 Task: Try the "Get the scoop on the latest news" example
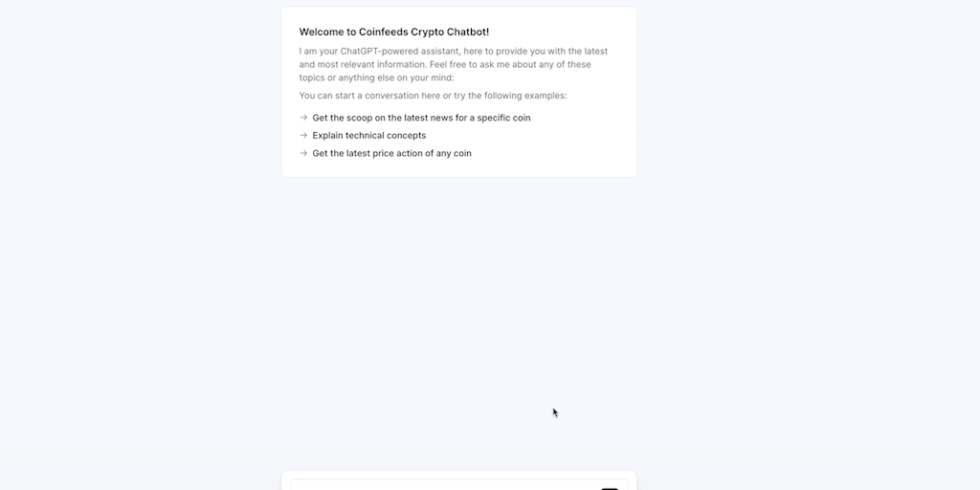click(421, 118)
